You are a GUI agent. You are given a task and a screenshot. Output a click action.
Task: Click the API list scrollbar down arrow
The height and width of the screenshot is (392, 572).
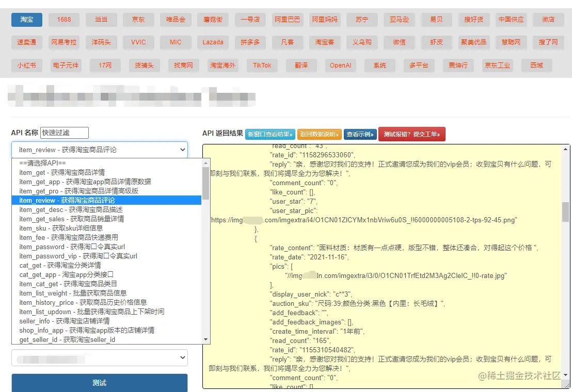[x=206, y=339]
